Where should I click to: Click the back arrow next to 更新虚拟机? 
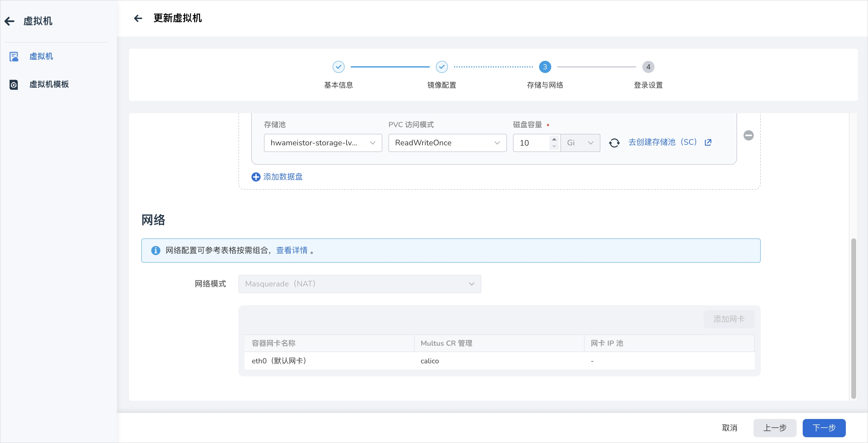[138, 18]
